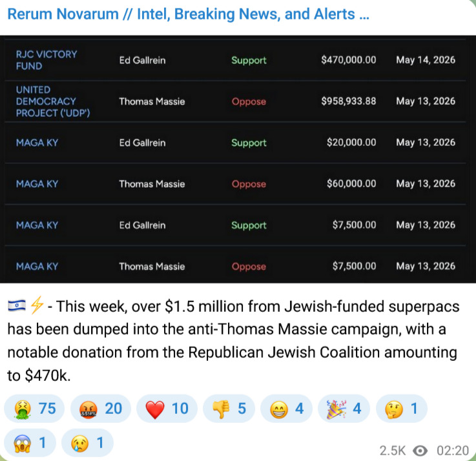Open UNITED DEMOCRACY PROJECT ('UDP') link
Image resolution: width=476 pixels, height=461 pixels.
coord(53,101)
